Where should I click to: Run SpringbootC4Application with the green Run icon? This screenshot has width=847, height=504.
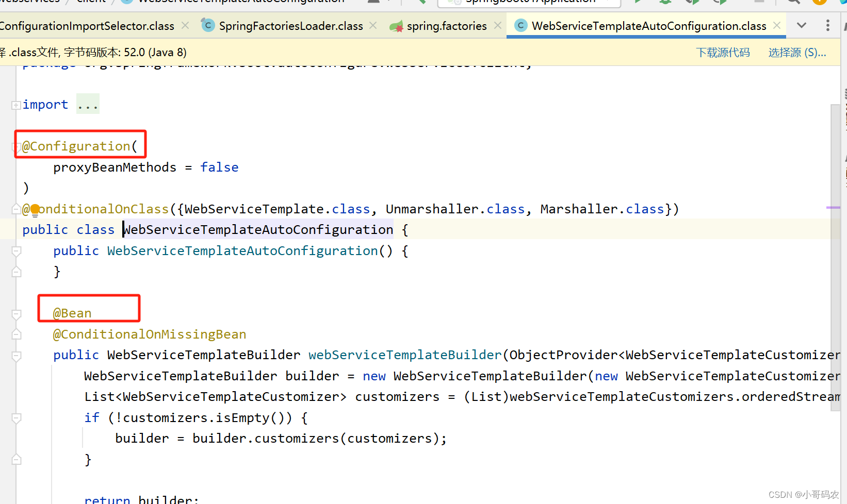point(638,2)
